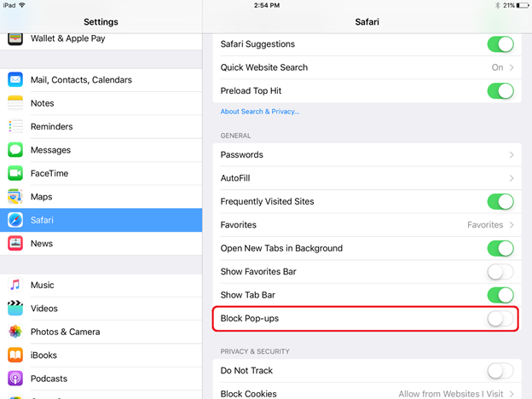
Task: Enable the Do Not Track switch
Action: [500, 371]
